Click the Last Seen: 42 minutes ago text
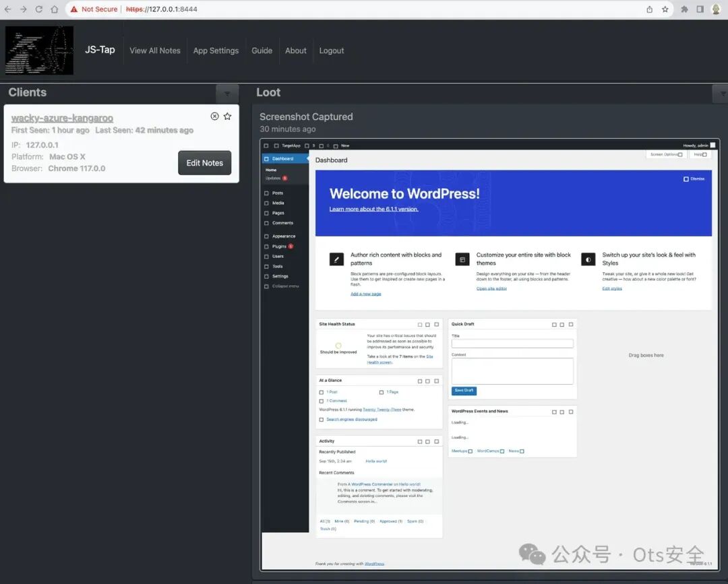The width and height of the screenshot is (728, 584). coord(144,131)
